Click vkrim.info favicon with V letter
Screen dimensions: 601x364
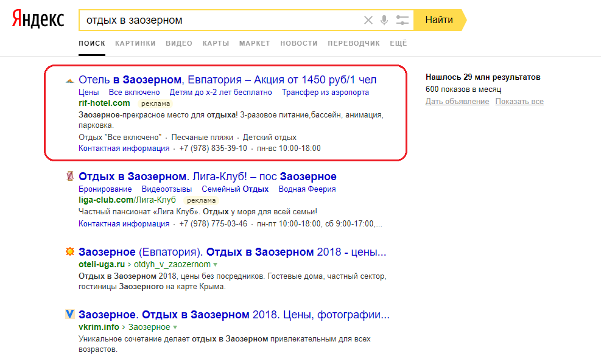point(70,315)
